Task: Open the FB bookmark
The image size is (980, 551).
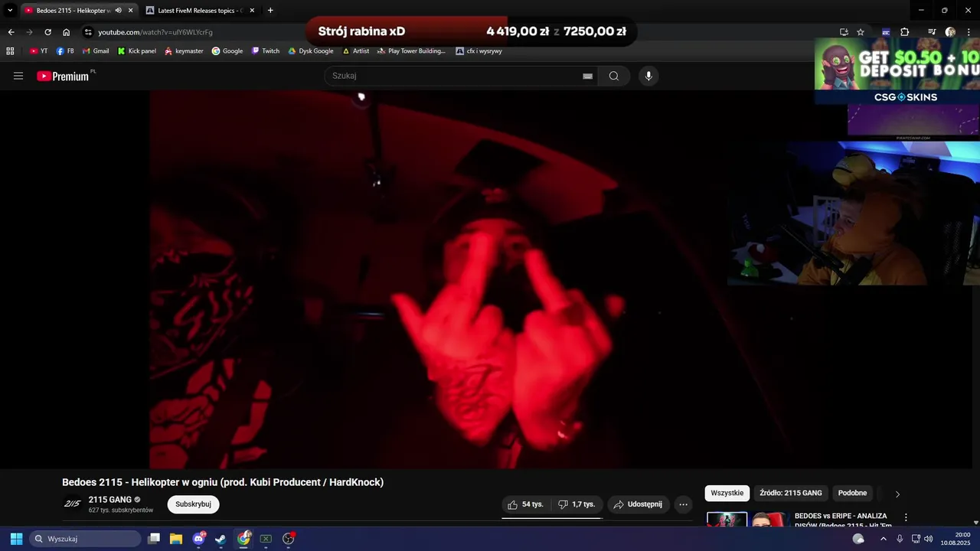Action: tap(65, 51)
